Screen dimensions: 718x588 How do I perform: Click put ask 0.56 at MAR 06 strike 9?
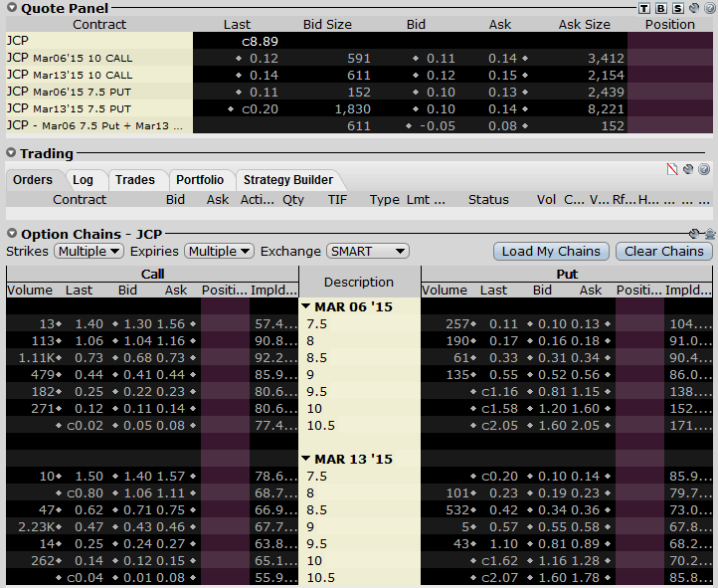(585, 375)
